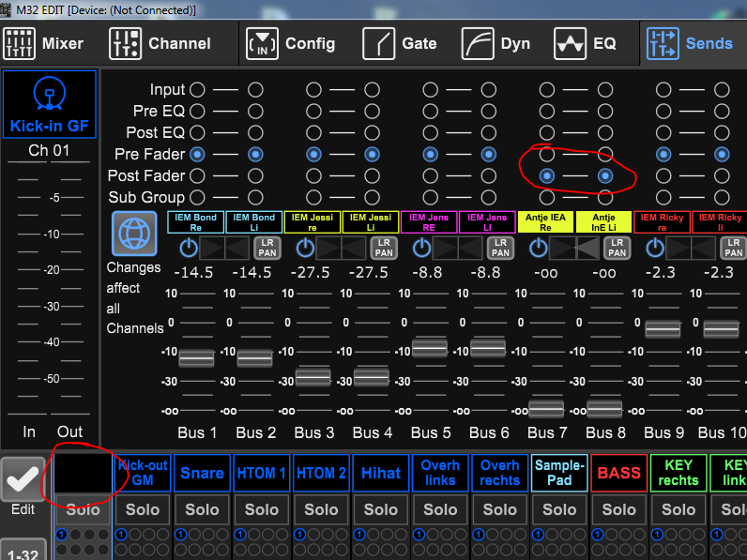
Task: Select Pre Fader tap for Bus 7
Action: (x=547, y=154)
